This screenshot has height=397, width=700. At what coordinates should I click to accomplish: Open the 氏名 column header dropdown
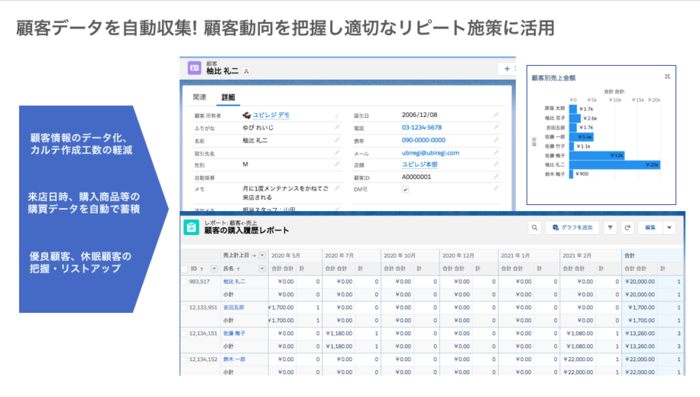click(262, 268)
